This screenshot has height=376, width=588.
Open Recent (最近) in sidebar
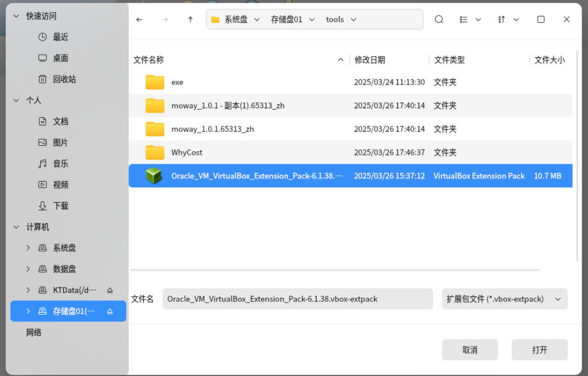61,37
